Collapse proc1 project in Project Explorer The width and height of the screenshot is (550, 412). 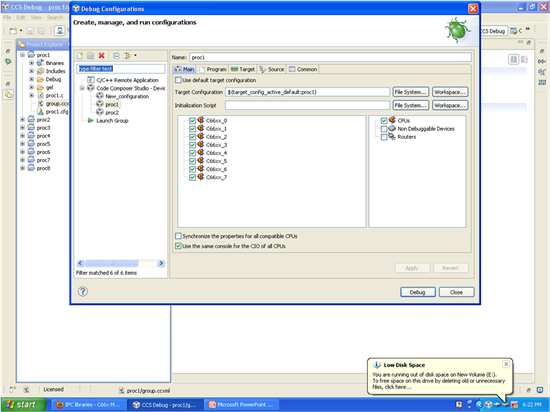pyautogui.click(x=22, y=55)
